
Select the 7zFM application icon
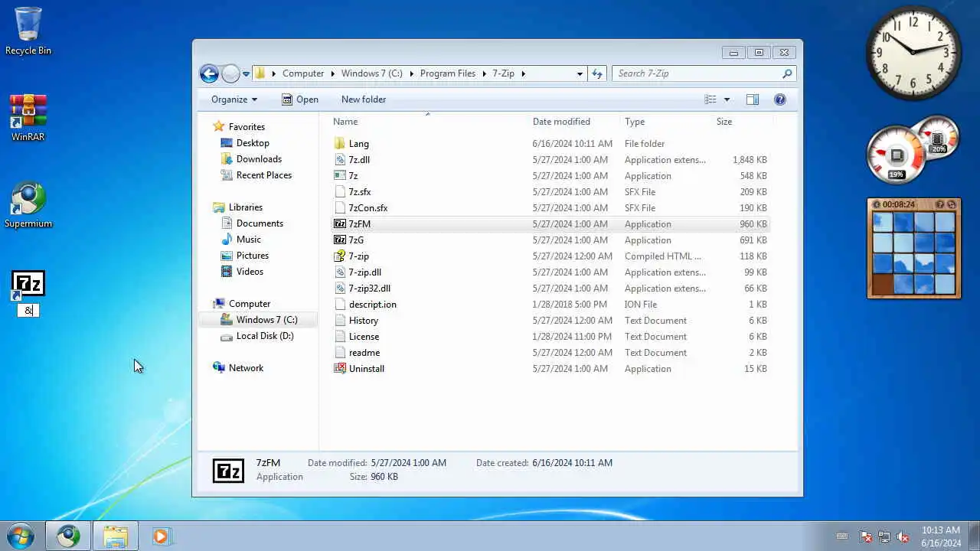[340, 224]
